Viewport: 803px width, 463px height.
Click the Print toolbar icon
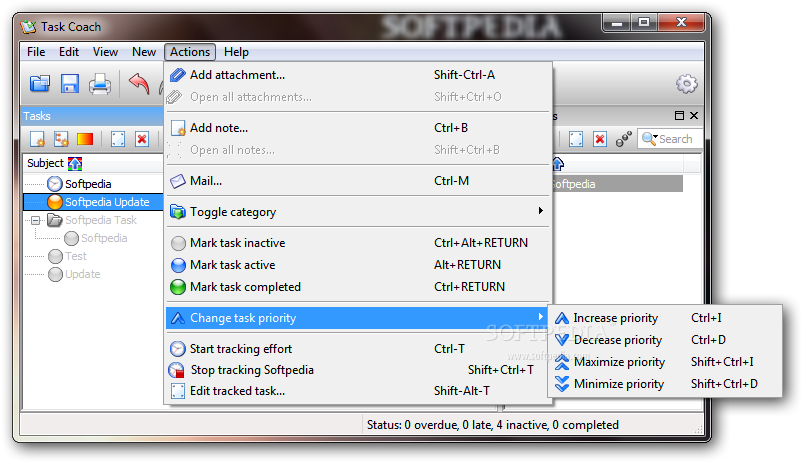tap(99, 83)
